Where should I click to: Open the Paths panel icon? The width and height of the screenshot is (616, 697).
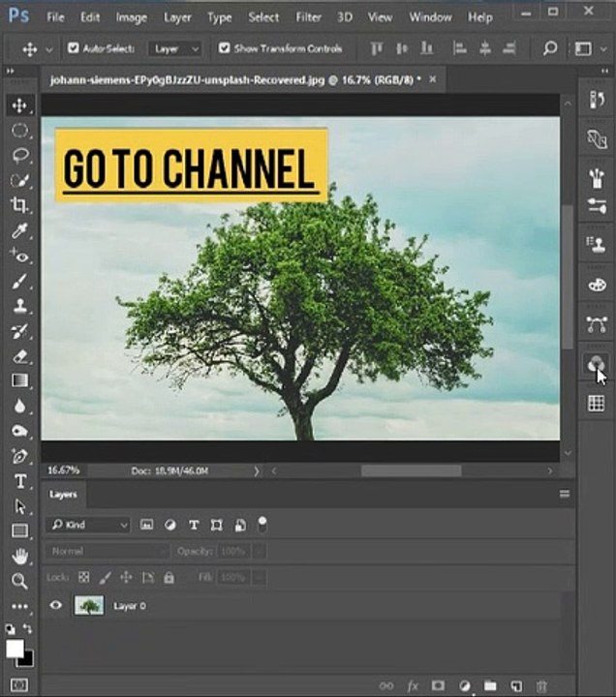(597, 324)
